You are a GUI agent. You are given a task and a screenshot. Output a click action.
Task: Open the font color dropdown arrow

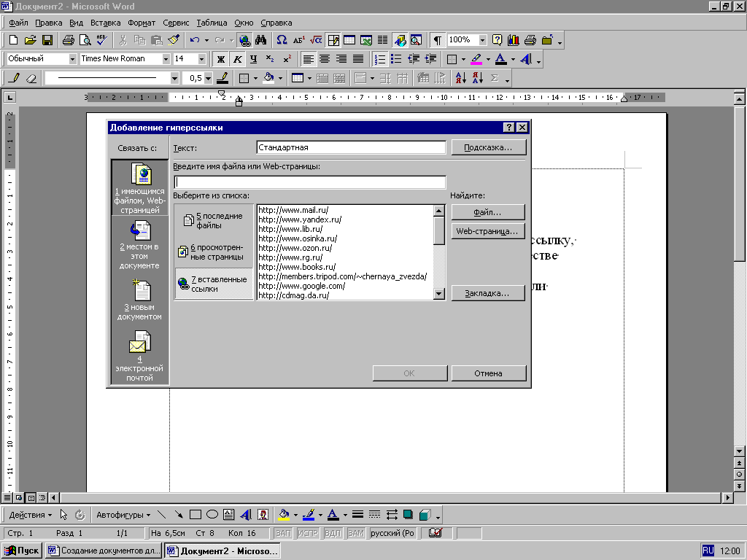pyautogui.click(x=513, y=59)
